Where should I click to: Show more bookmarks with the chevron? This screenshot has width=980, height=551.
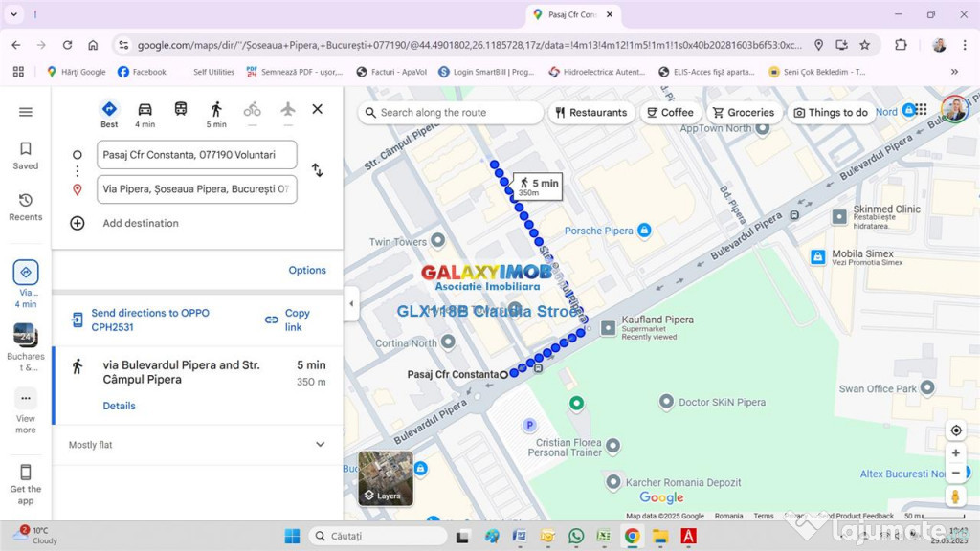(954, 72)
